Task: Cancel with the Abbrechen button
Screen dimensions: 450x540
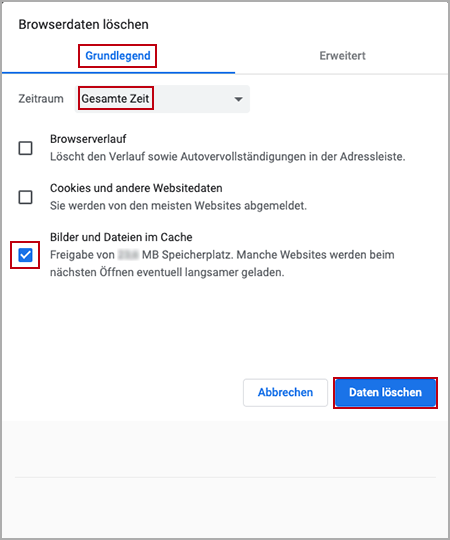Action: (x=285, y=393)
